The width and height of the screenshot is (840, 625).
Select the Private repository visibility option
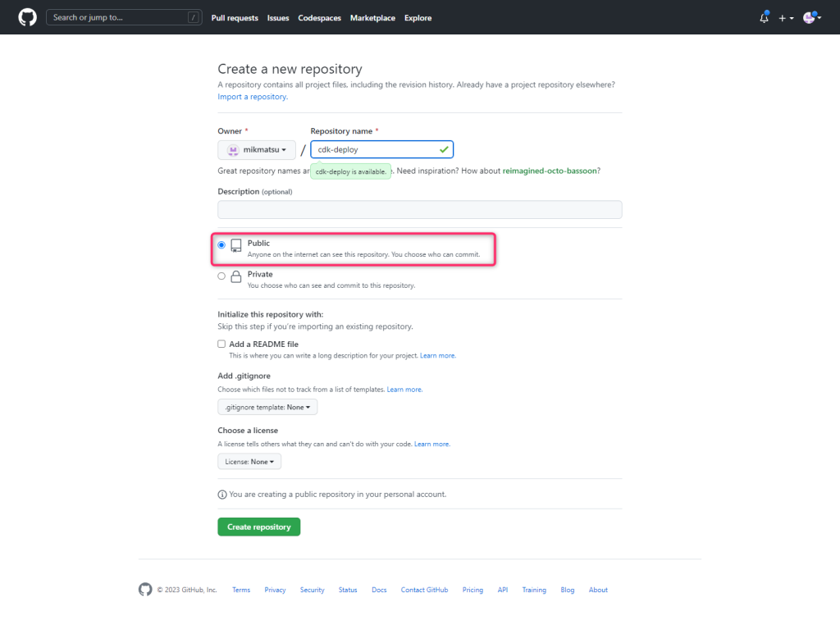pos(221,276)
